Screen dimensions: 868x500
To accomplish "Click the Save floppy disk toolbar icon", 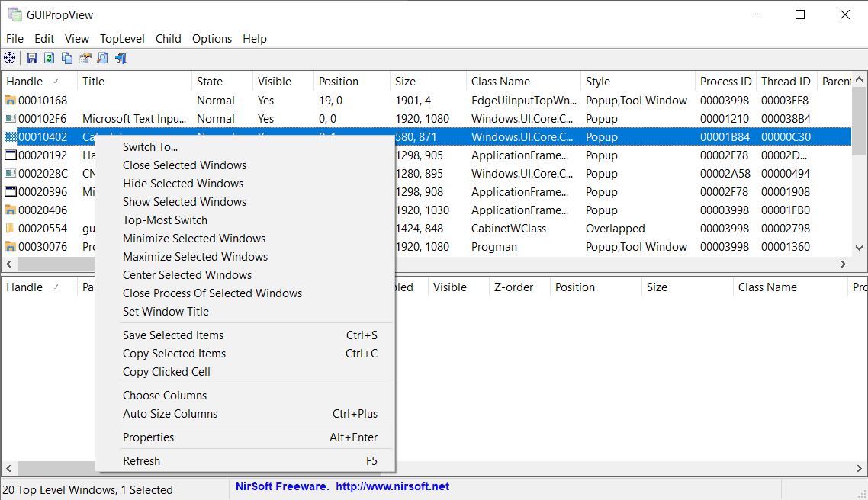I will pos(32,58).
